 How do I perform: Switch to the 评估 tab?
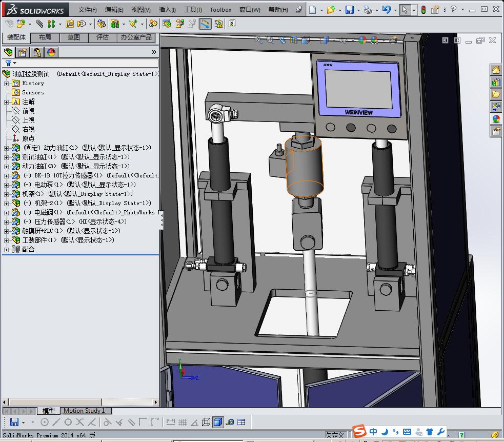tap(103, 37)
